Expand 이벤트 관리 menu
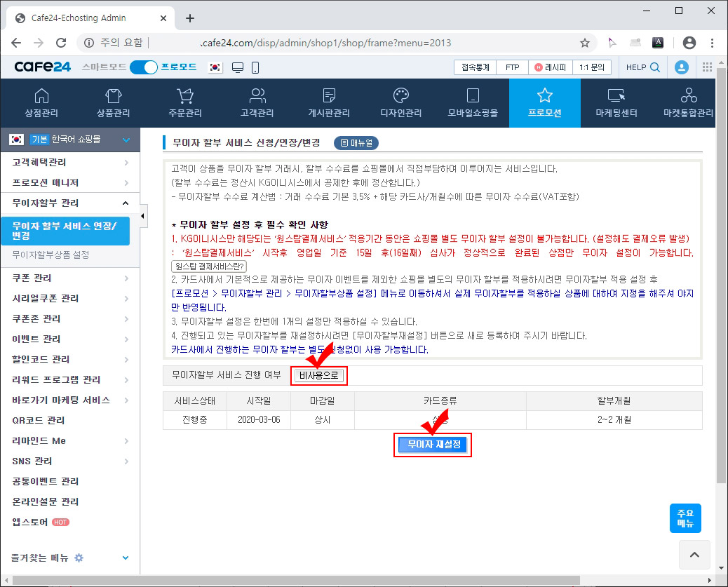 coord(70,339)
